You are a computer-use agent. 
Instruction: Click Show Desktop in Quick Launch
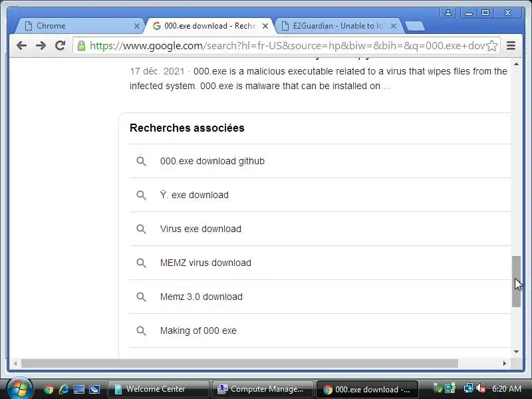[79, 389]
